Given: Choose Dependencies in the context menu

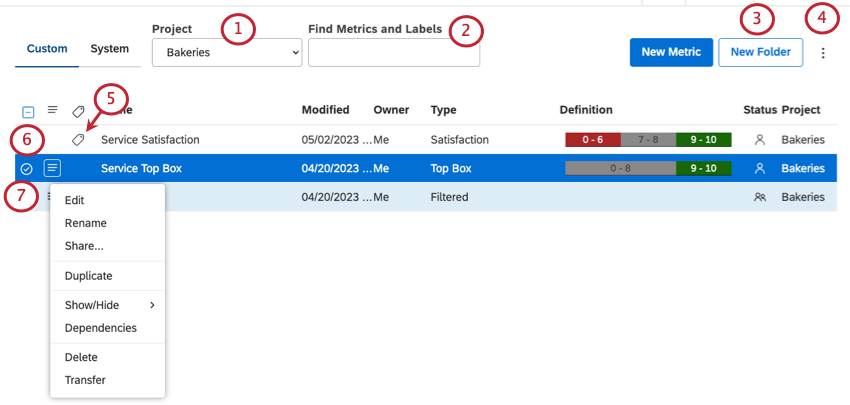Looking at the screenshot, I should point(100,328).
